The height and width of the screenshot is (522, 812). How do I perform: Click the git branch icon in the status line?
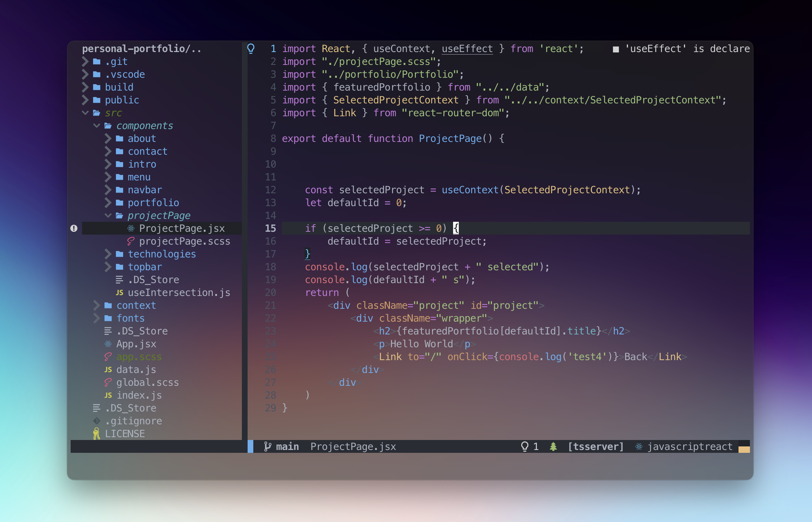268,446
